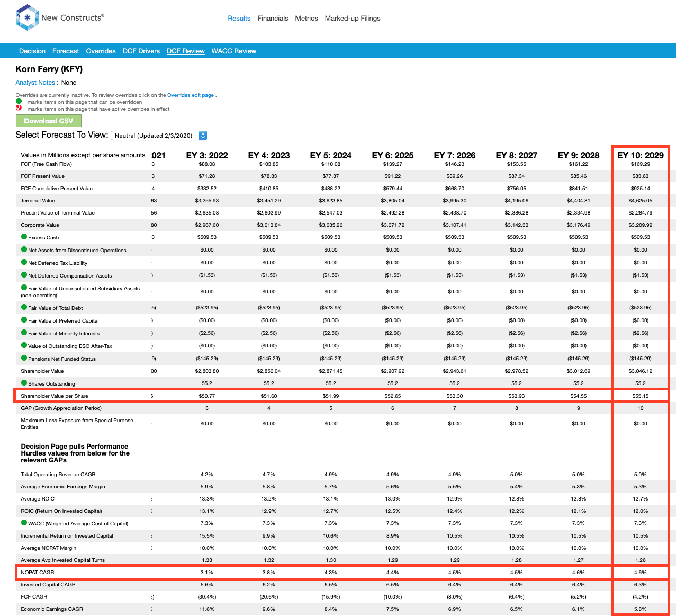
Task: Select the EY 7: 2026 column header
Action: click(x=455, y=155)
